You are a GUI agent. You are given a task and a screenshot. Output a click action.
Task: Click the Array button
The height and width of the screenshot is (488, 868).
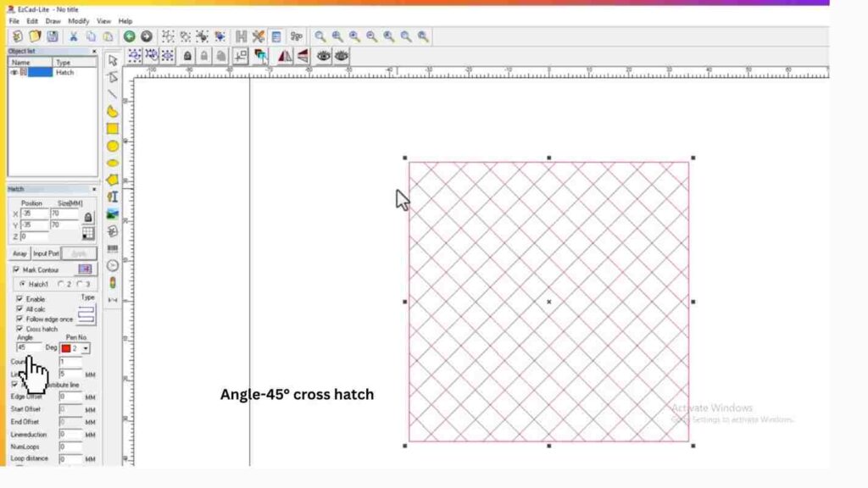(19, 253)
